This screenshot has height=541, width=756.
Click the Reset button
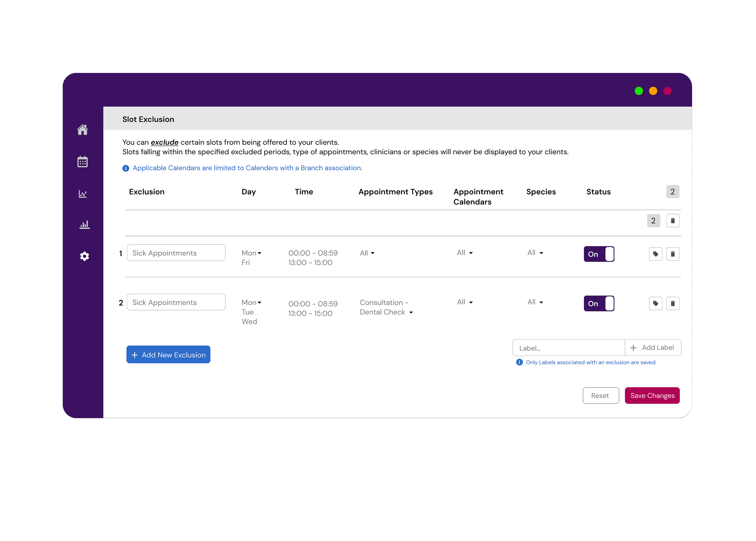(x=600, y=395)
